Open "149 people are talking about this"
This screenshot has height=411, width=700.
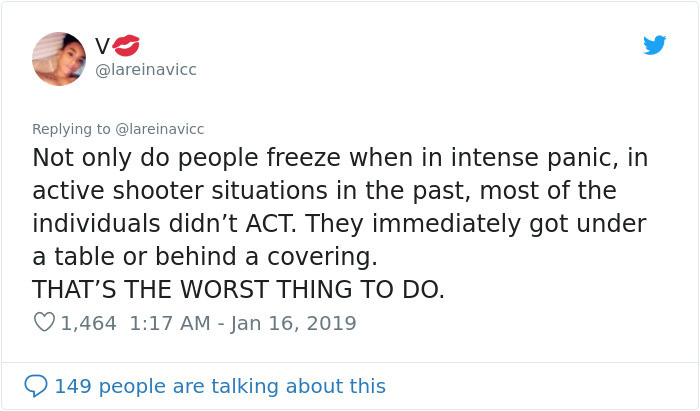click(x=220, y=385)
